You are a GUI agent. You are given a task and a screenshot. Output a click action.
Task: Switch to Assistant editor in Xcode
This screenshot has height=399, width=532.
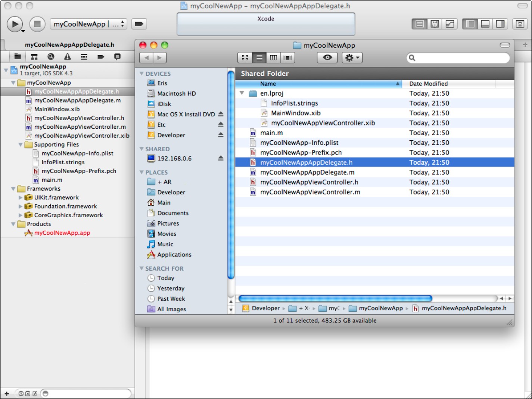point(435,24)
